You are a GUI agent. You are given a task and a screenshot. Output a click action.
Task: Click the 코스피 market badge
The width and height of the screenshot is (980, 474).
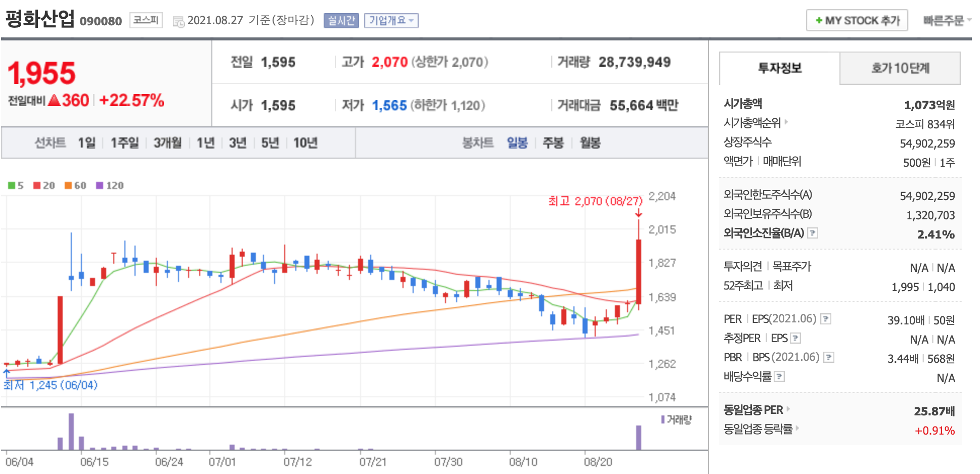pyautogui.click(x=146, y=20)
